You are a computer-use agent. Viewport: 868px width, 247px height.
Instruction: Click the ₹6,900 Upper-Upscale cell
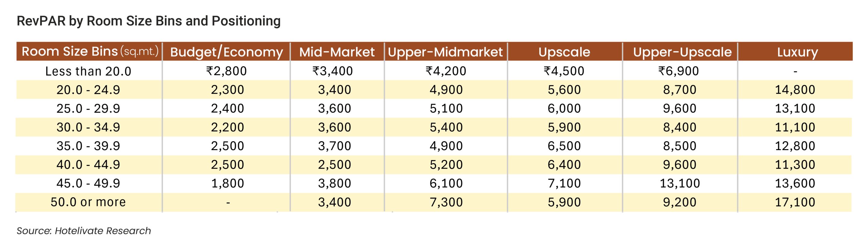(679, 71)
